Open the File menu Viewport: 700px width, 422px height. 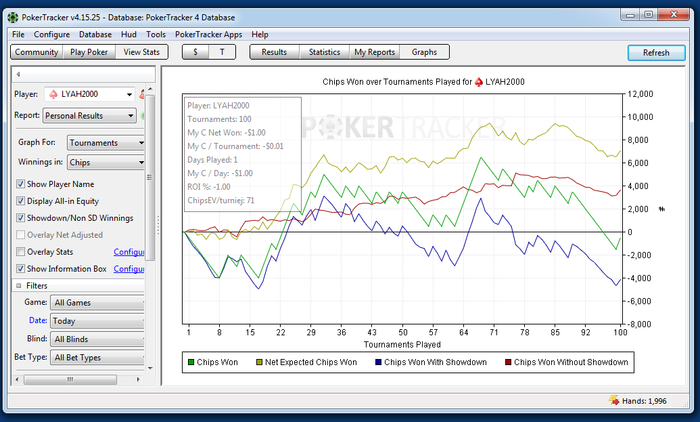point(18,34)
